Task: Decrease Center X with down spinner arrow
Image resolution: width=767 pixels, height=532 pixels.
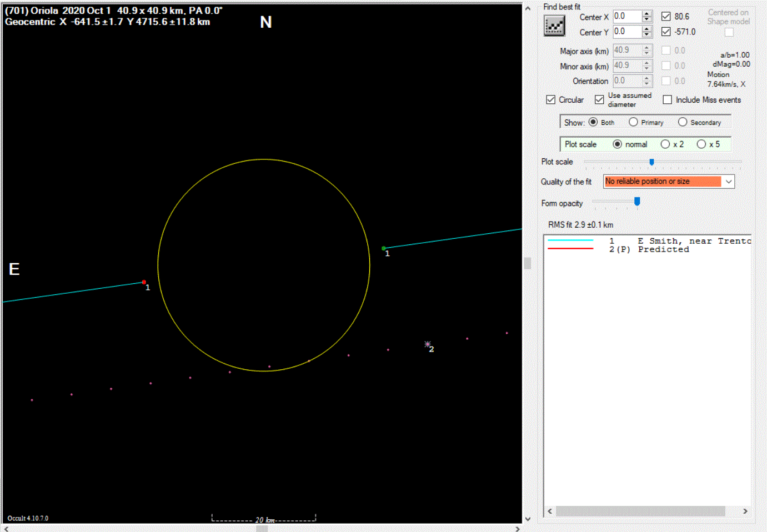Action: (646, 19)
